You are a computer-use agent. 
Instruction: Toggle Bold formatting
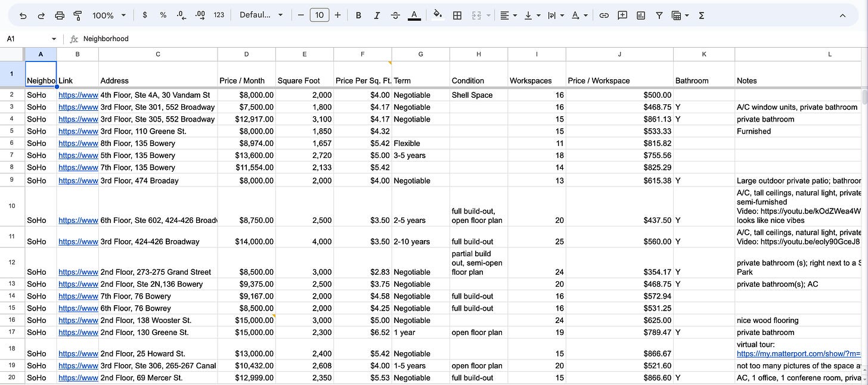coord(358,15)
